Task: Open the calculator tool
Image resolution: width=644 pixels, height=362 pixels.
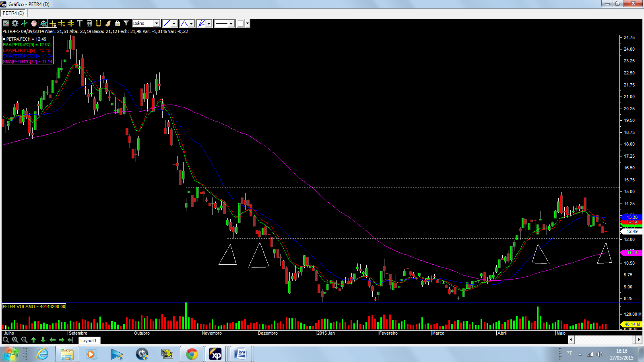Action: point(89,23)
